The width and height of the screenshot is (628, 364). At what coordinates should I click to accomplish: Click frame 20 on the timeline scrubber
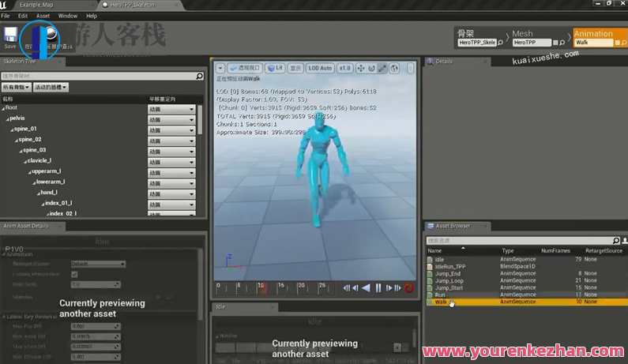pyautogui.click(x=301, y=286)
